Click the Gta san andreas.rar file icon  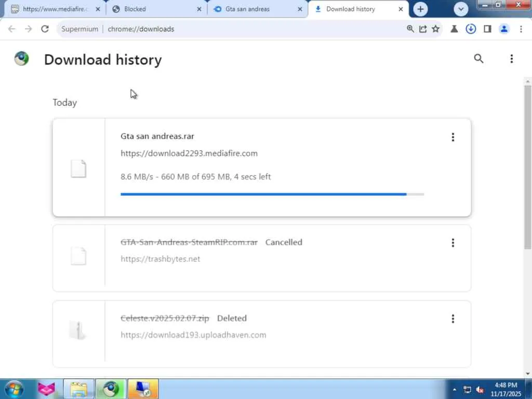78,169
